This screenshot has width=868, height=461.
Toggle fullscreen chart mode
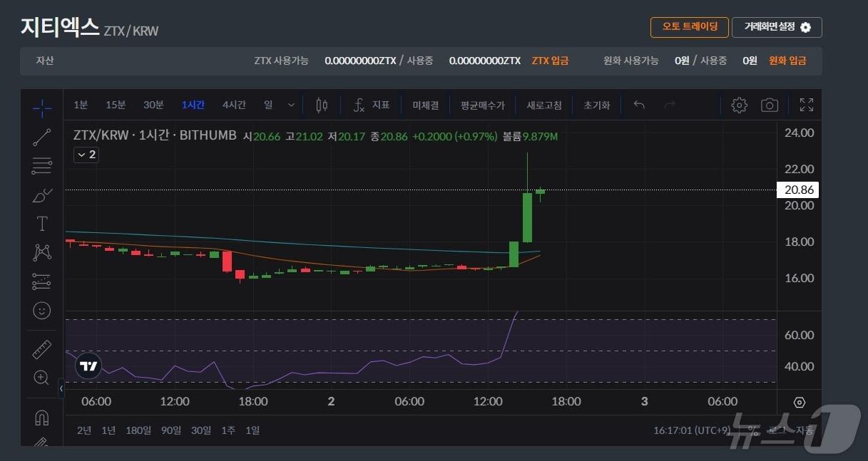tap(807, 104)
